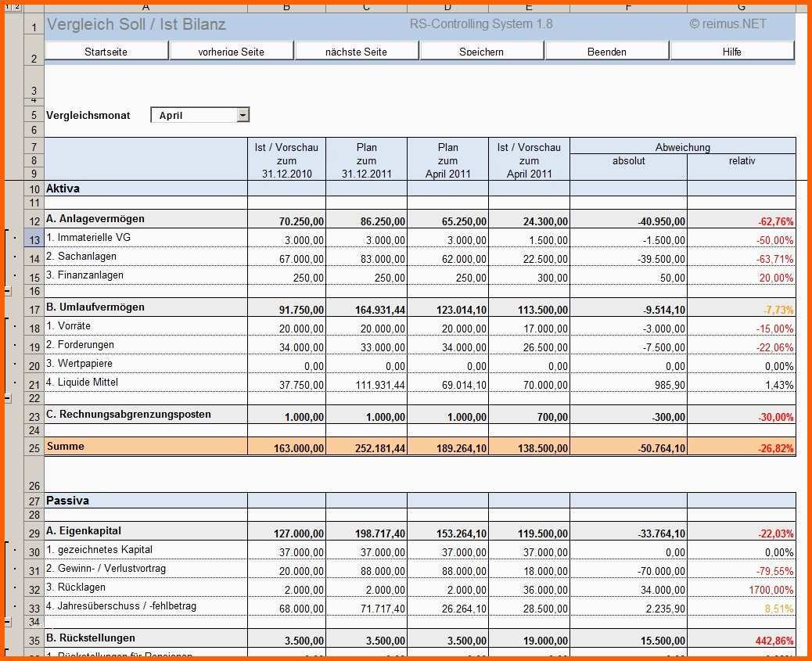Click Forderungen deviation -22,06%
The height and width of the screenshot is (661, 812).
(x=775, y=347)
